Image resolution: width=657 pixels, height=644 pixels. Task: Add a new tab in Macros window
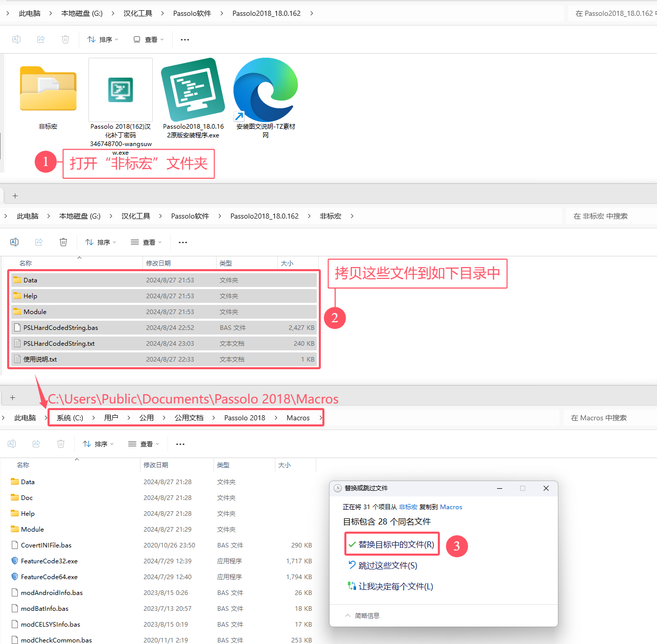[12, 397]
